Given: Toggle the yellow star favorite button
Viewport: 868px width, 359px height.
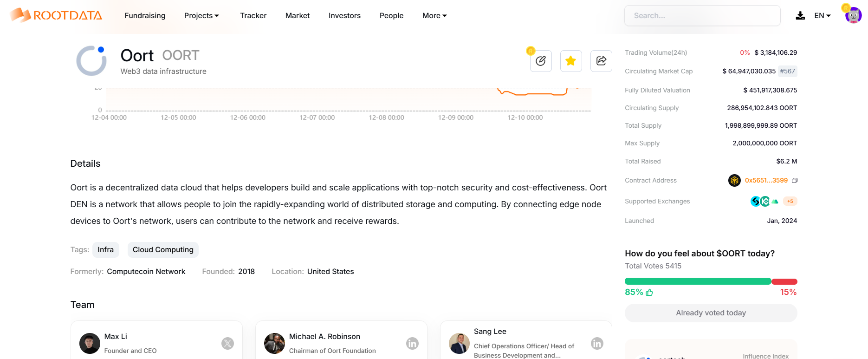Looking at the screenshot, I should (x=571, y=61).
